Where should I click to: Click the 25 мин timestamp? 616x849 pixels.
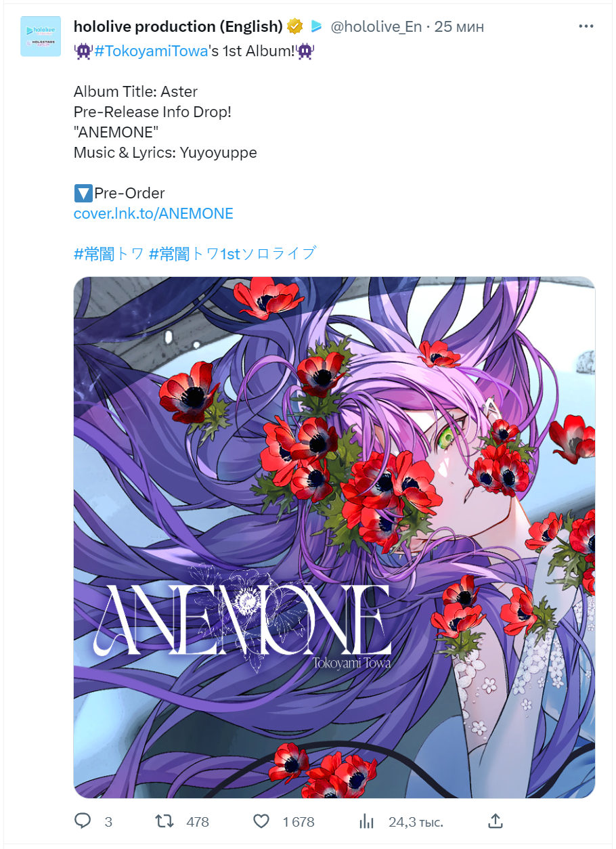pos(460,26)
